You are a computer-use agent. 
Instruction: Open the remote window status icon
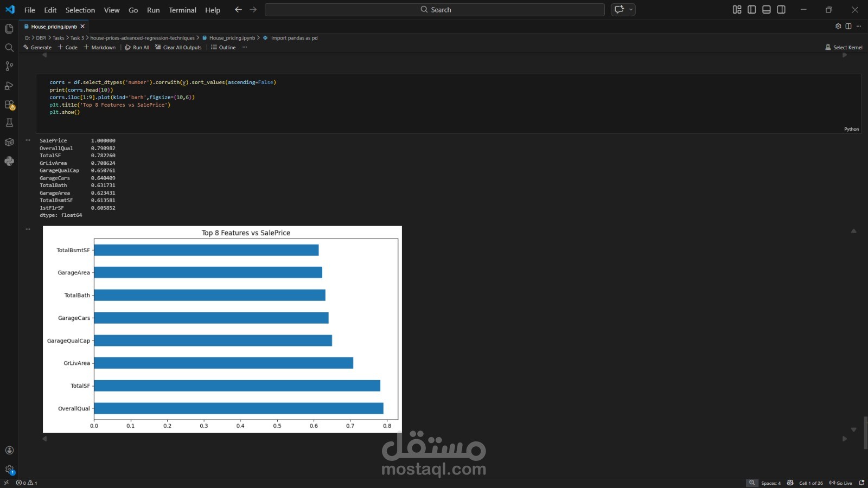click(6, 483)
